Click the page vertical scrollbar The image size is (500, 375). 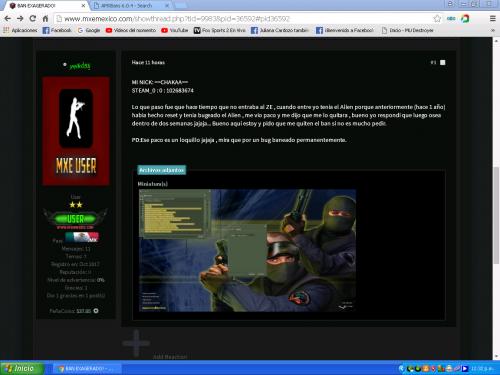(496, 213)
